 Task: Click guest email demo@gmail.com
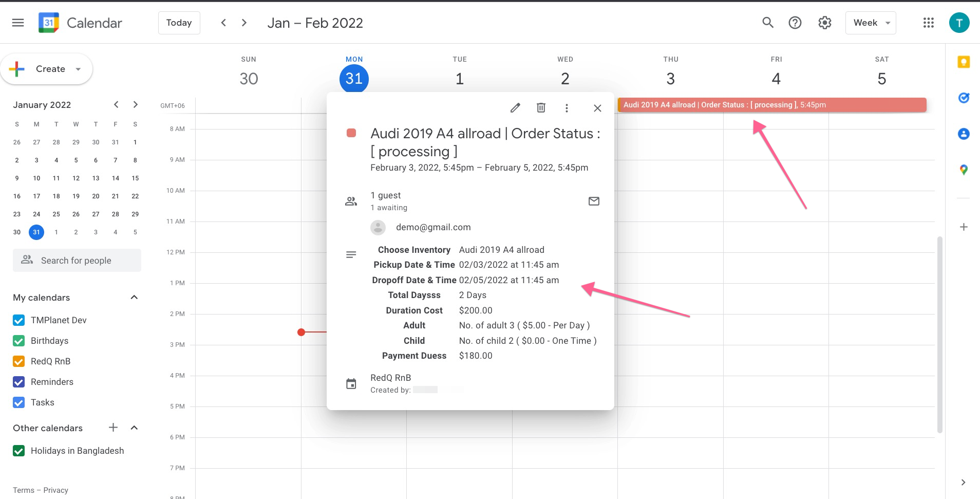click(433, 227)
